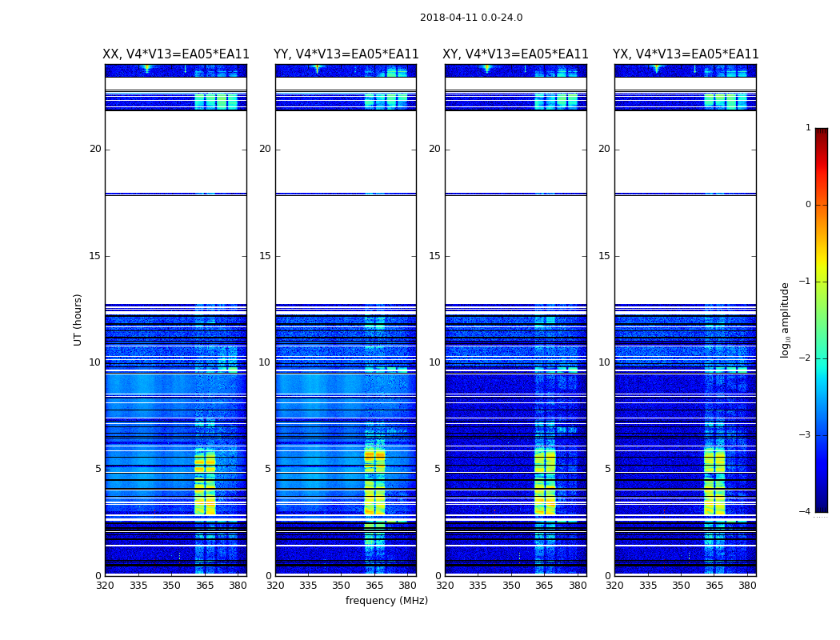The width and height of the screenshot is (840, 640).
Task: Select the YX subplot title
Action: tap(686, 54)
